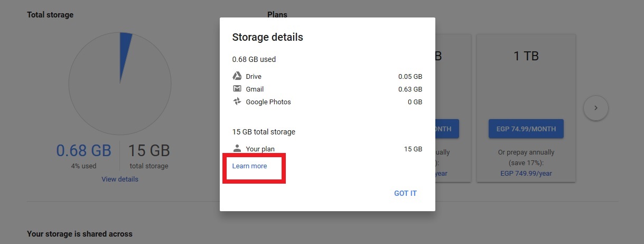Open the View details link

120,179
